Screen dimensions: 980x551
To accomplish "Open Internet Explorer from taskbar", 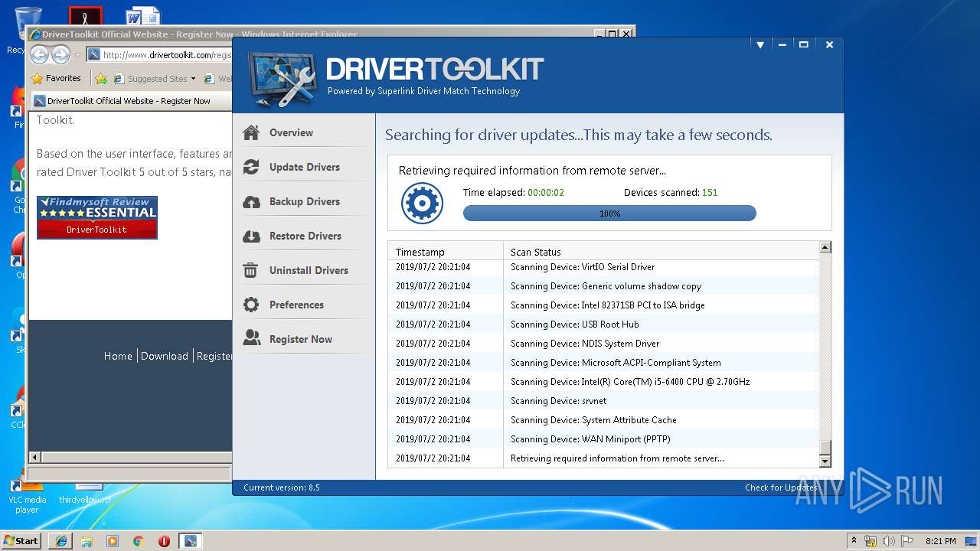I will (61, 541).
